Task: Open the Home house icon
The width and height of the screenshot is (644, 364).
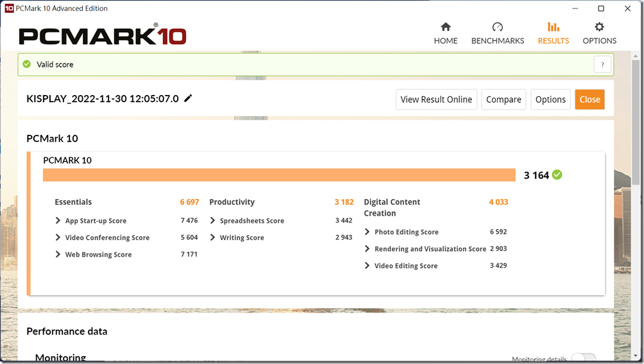Action: (446, 27)
